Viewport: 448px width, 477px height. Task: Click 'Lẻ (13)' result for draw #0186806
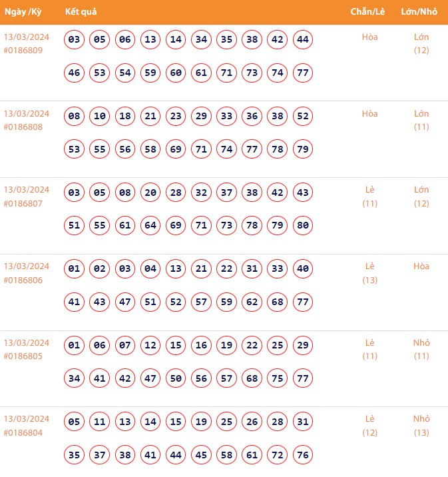coord(370,273)
